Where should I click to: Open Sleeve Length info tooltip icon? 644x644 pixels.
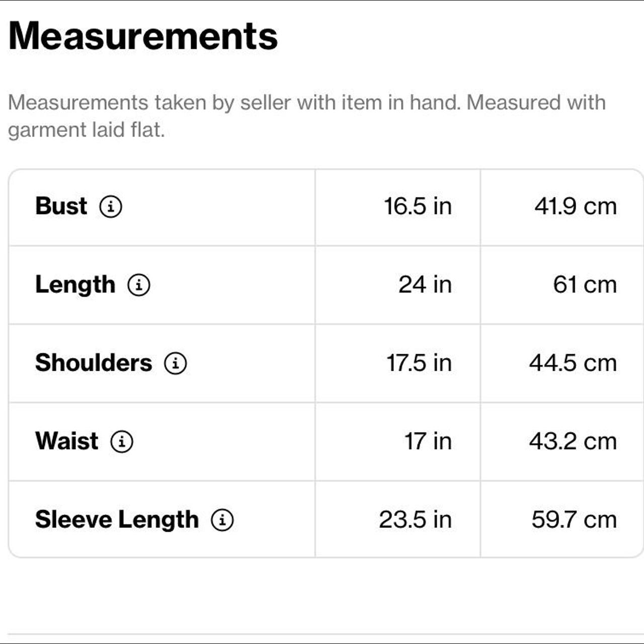click(x=222, y=520)
